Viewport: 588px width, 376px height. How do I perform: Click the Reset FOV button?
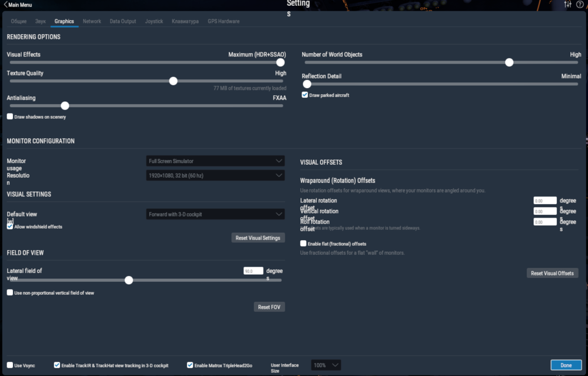point(269,307)
